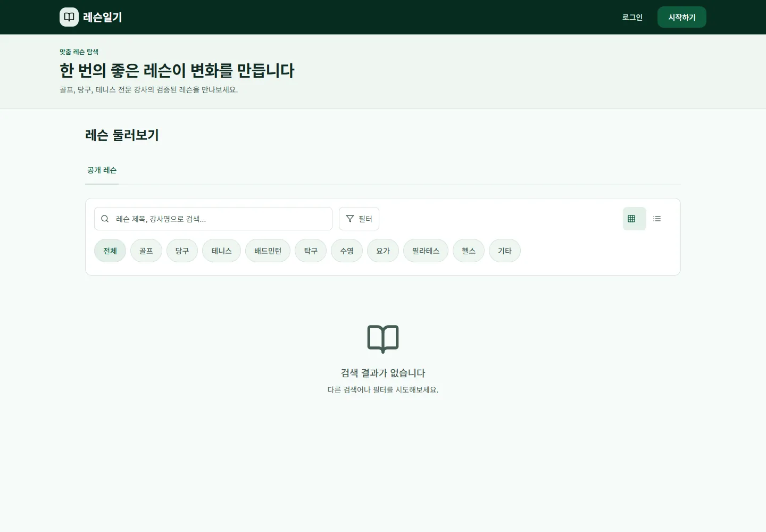Click the 다른 검색어나 필터를 시도해보세요 text
Image resolution: width=766 pixels, height=532 pixels.
point(383,389)
